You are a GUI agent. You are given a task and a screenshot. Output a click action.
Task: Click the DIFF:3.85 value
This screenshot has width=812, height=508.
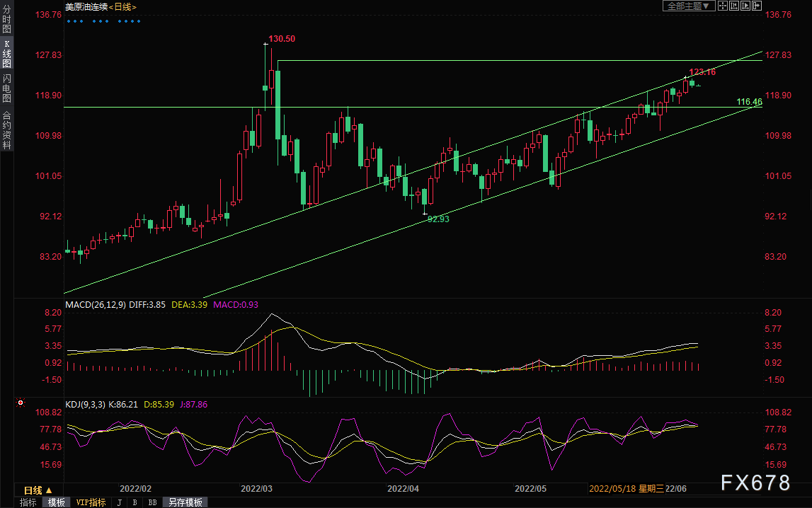coord(147,305)
